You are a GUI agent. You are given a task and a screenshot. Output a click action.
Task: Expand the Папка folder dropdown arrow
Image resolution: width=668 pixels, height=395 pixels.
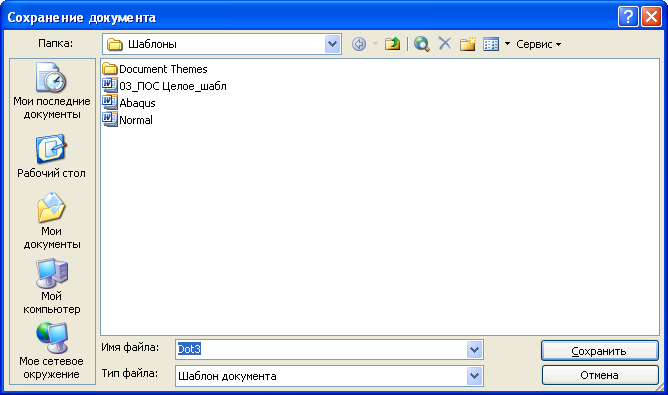tap(332, 44)
